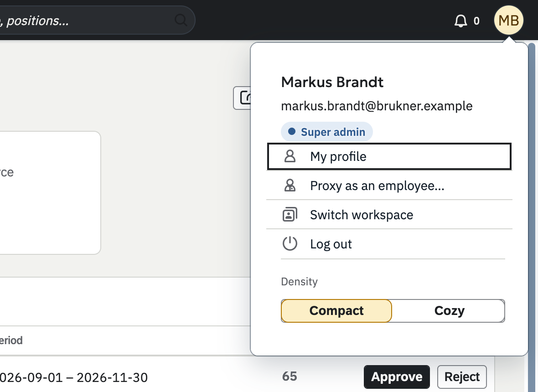The image size is (538, 392).
Task: Click the 2026-09-01 – 2026-11-30 period cell
Action: click(x=74, y=377)
